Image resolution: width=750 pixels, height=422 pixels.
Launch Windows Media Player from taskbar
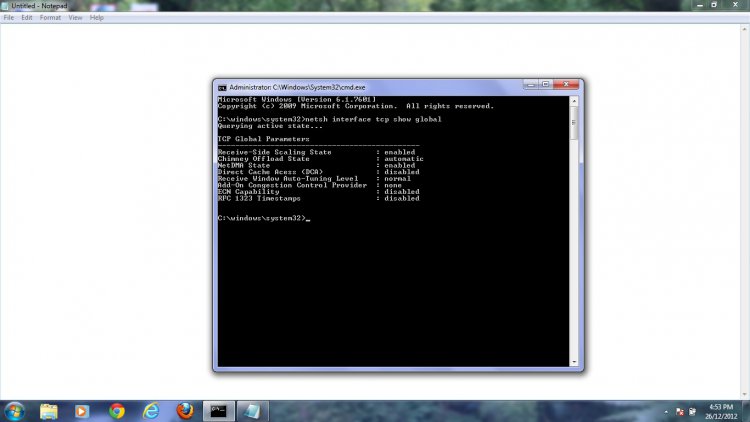tap(82, 411)
